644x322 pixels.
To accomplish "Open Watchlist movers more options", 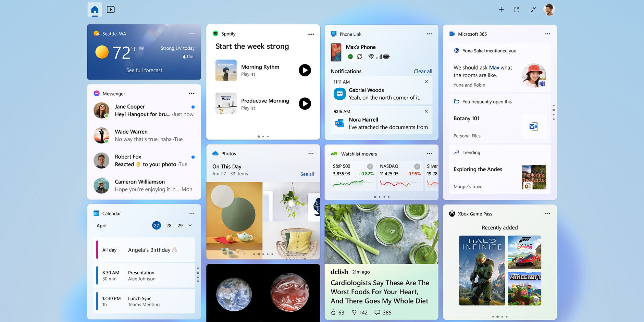I will 429,154.
